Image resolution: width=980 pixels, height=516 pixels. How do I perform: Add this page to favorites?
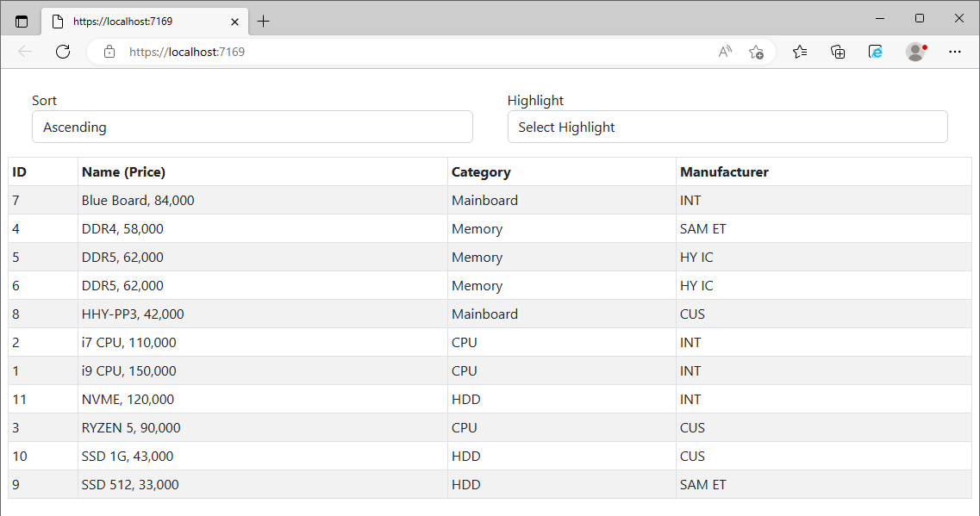pos(756,52)
